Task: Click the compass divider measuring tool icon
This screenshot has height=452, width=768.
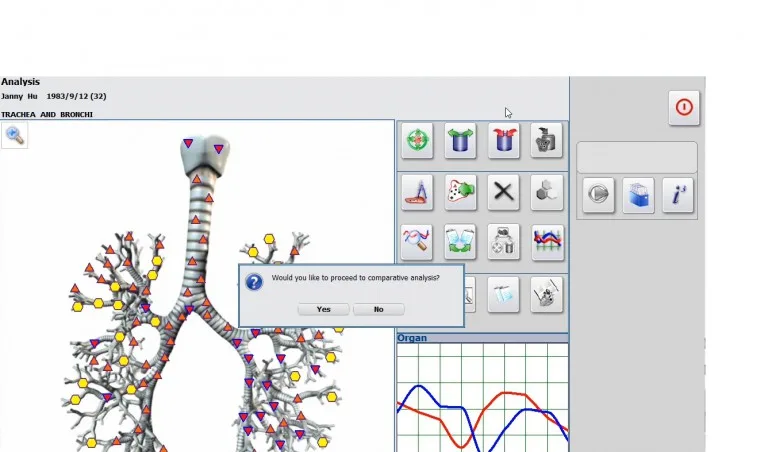Action: tap(417, 192)
